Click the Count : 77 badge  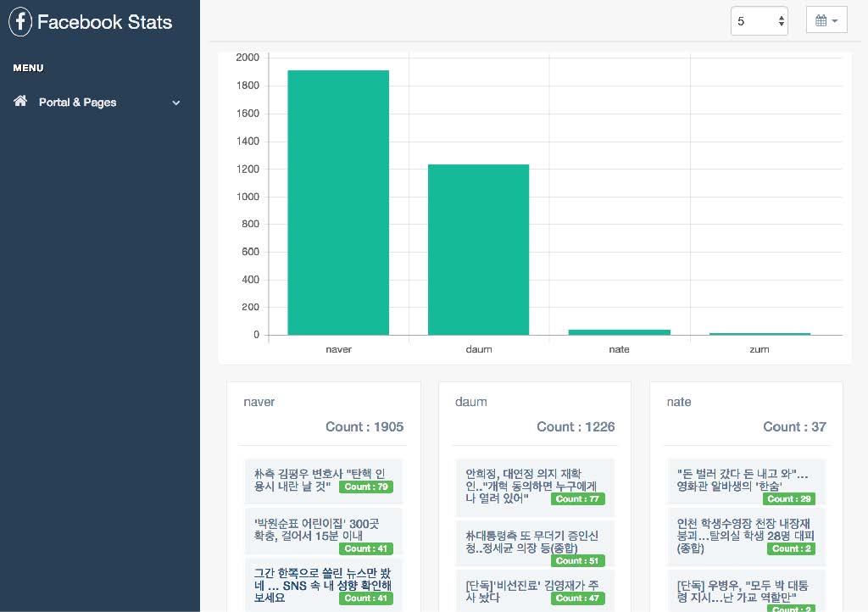pos(577,499)
